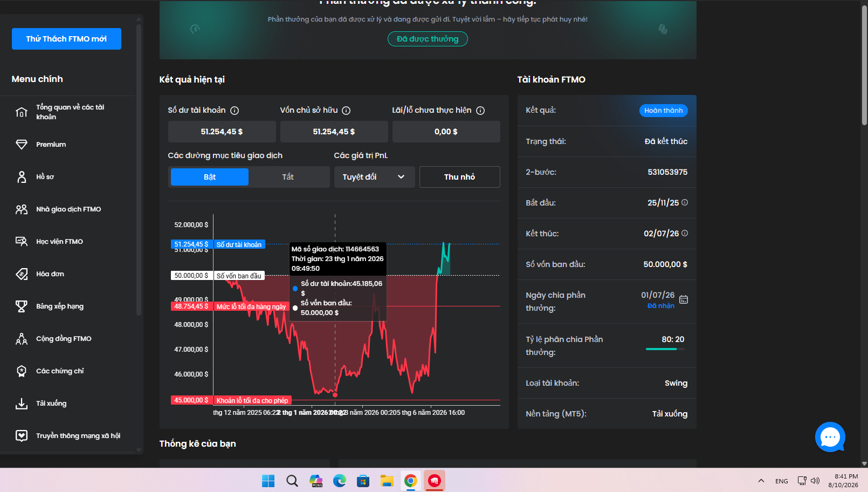Open the live chat bubble

pyautogui.click(x=830, y=437)
